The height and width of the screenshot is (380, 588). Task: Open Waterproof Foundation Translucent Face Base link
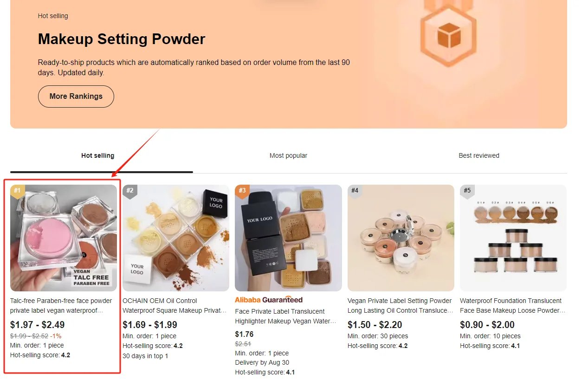pyautogui.click(x=512, y=305)
